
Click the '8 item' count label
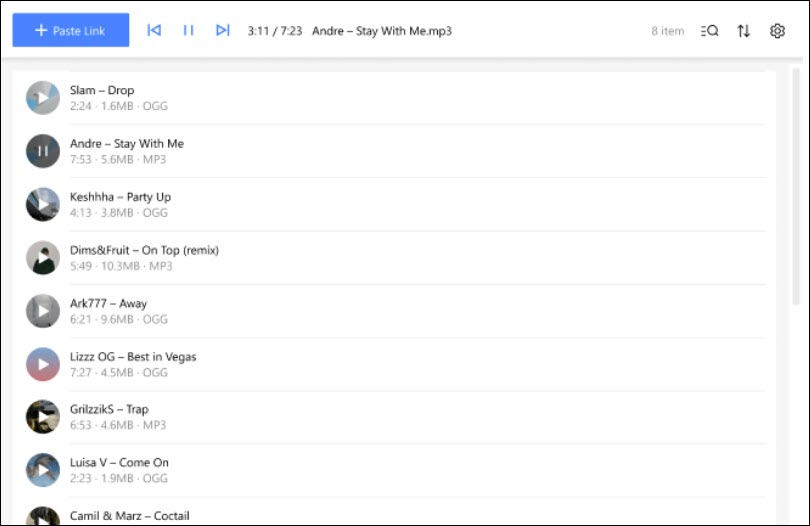point(667,31)
